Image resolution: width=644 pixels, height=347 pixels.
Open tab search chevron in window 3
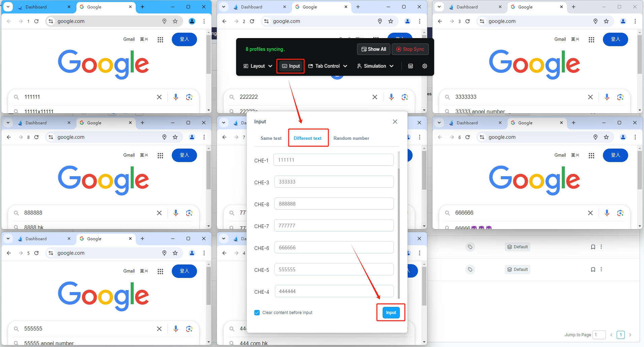(439, 7)
